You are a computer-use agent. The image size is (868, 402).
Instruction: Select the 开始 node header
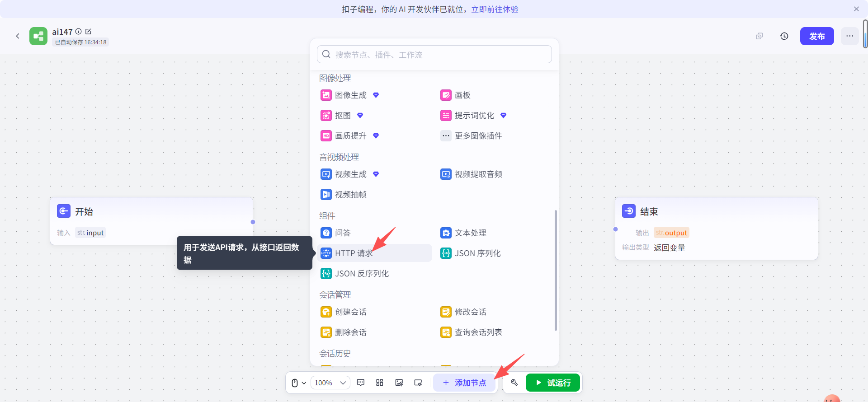point(151,211)
